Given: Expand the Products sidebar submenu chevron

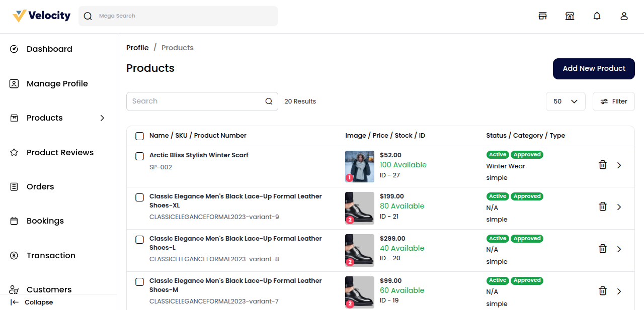Looking at the screenshot, I should [102, 118].
